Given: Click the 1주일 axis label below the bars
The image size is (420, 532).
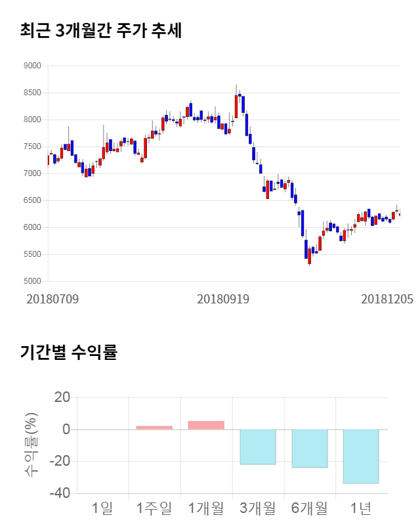Looking at the screenshot, I should [154, 508].
